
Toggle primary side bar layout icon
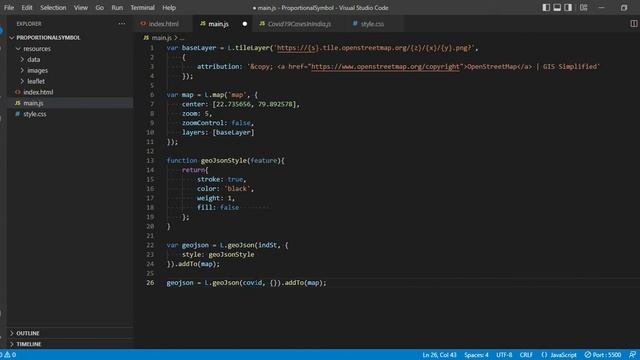pos(546,7)
